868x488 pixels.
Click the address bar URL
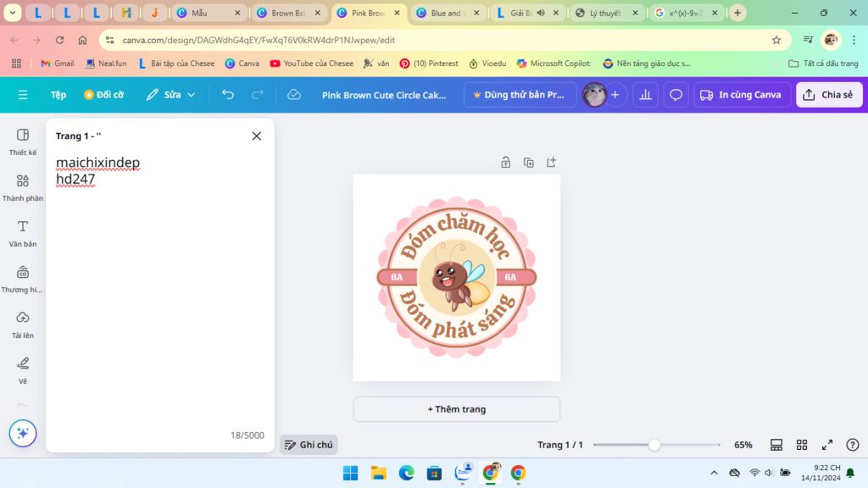(259, 40)
